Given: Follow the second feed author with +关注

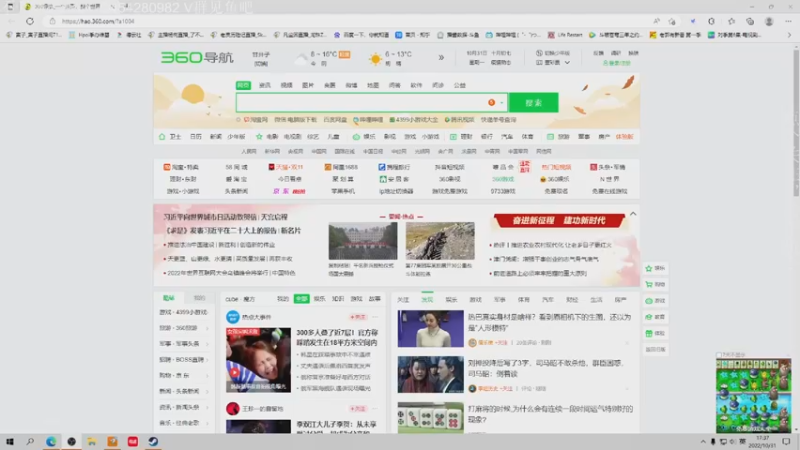Looking at the screenshot, I should coord(358,409).
